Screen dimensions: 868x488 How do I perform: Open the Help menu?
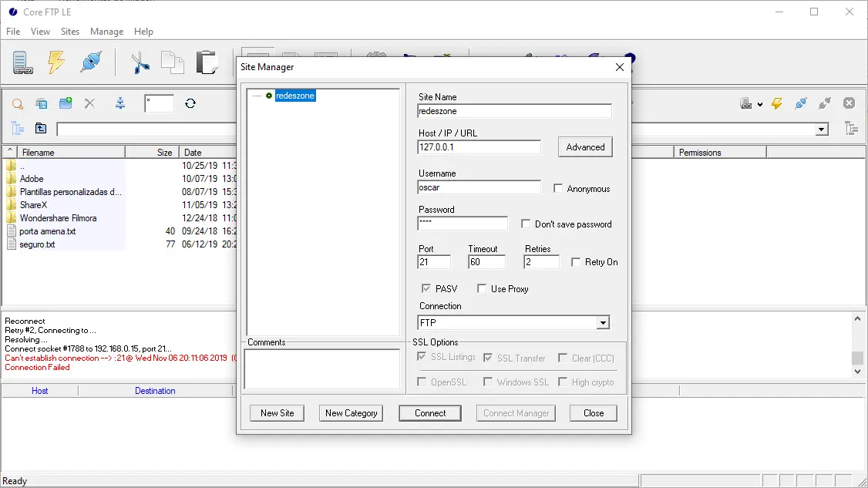[x=143, y=32]
